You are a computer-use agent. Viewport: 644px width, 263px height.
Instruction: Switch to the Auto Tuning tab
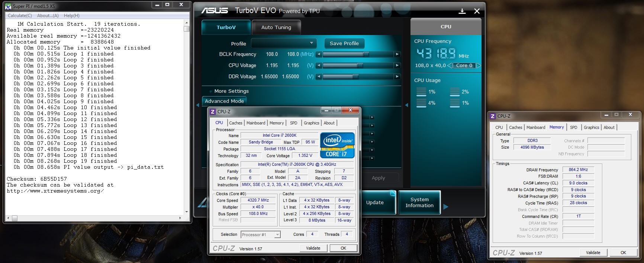(276, 27)
